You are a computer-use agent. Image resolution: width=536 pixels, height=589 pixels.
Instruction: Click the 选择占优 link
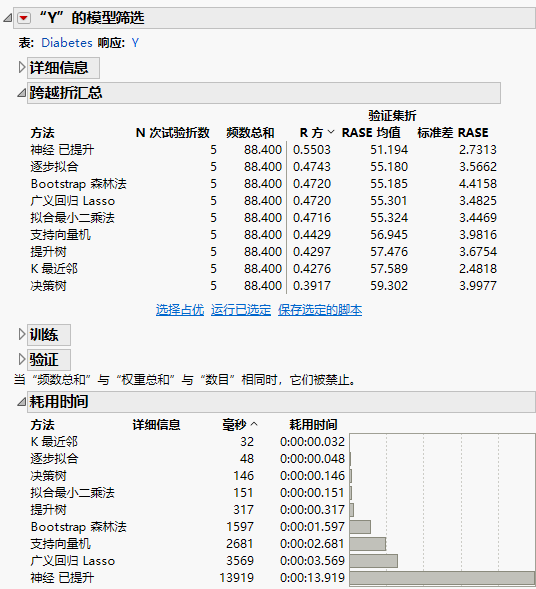tap(180, 310)
